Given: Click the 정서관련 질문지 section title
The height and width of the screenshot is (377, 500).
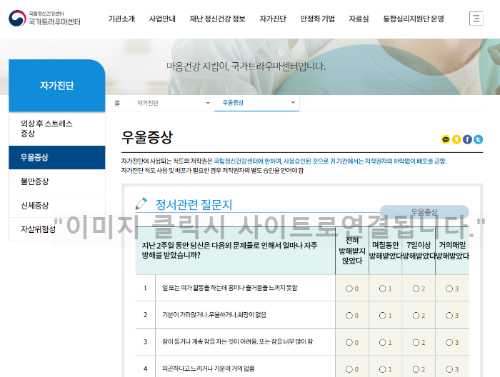Looking at the screenshot, I should 194,204.
